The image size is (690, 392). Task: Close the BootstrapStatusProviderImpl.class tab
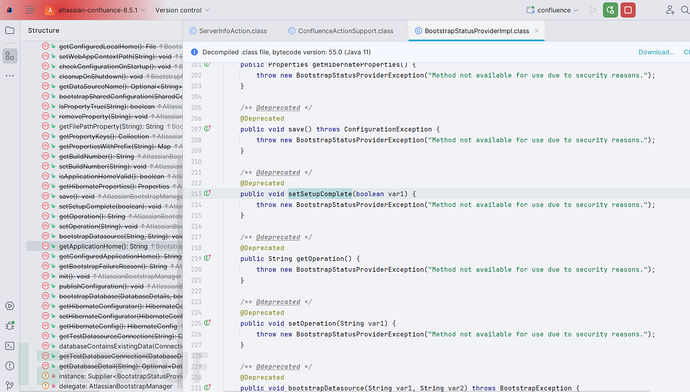click(x=536, y=31)
